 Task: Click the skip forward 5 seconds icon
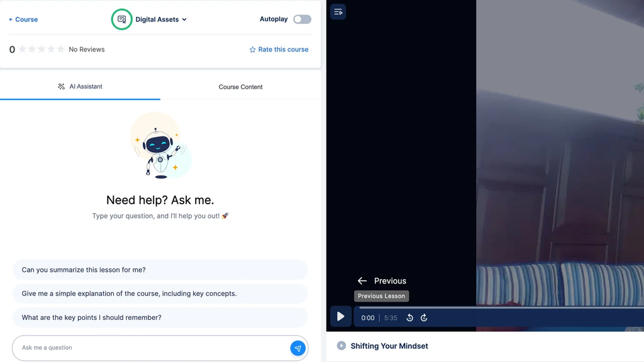point(424,317)
